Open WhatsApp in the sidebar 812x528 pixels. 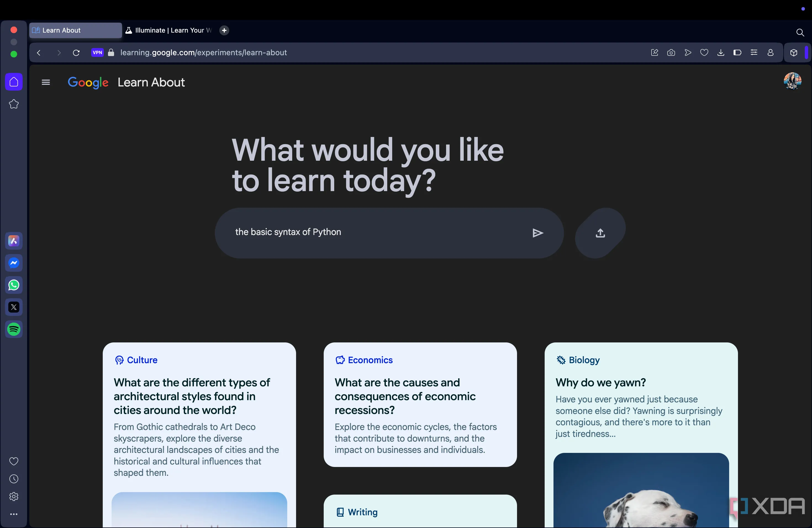pyautogui.click(x=14, y=285)
